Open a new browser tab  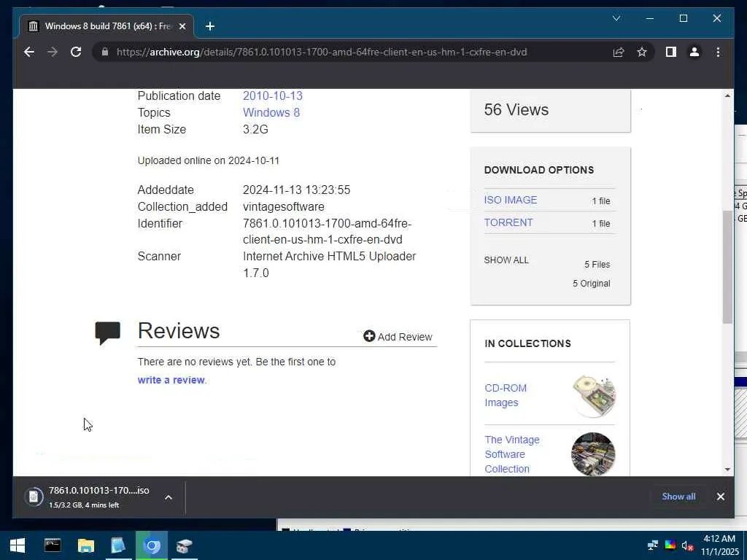pyautogui.click(x=210, y=26)
